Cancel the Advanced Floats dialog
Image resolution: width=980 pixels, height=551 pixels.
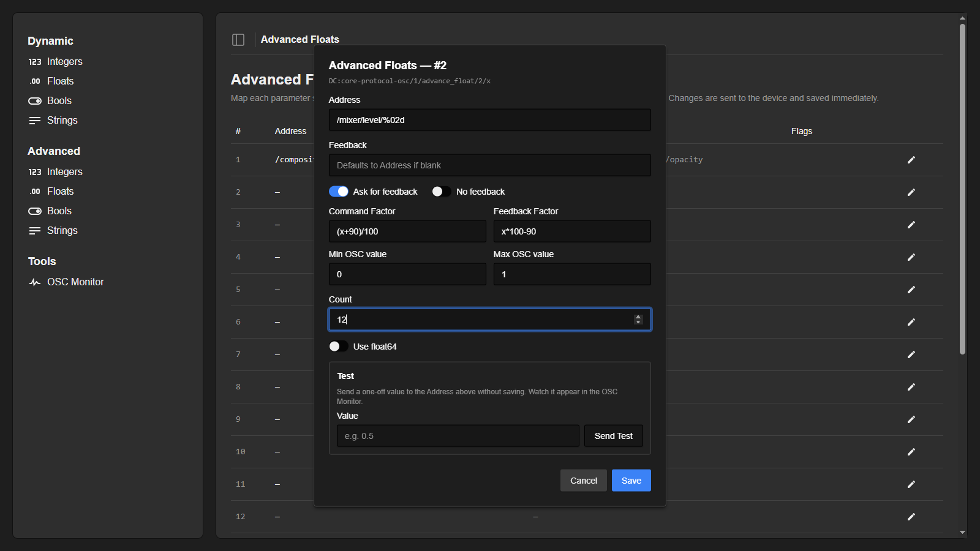(x=584, y=481)
